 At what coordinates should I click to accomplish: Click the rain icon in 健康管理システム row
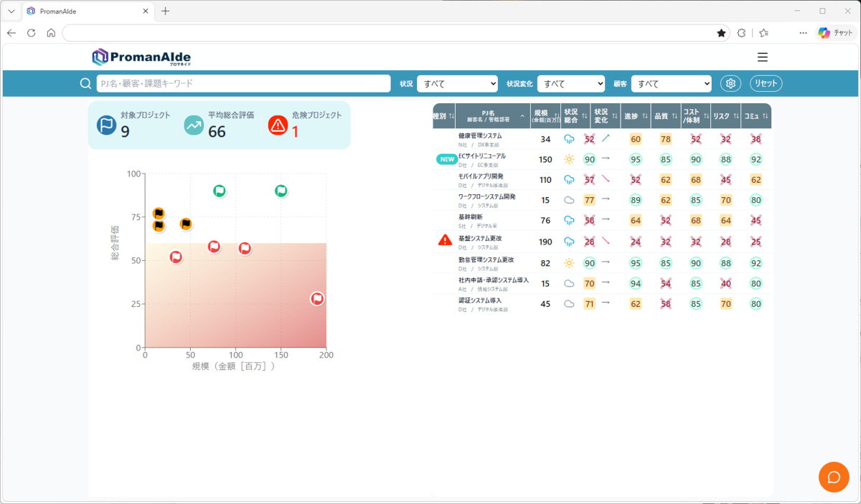coord(570,139)
